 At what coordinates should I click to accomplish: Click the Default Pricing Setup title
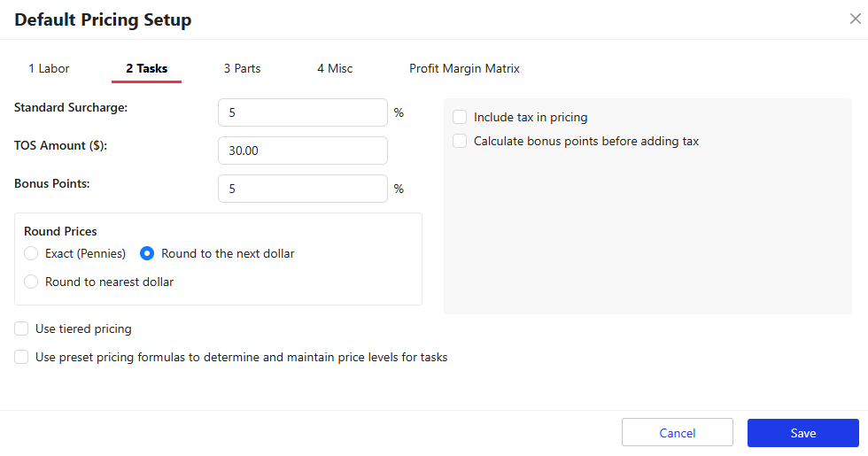click(x=103, y=19)
